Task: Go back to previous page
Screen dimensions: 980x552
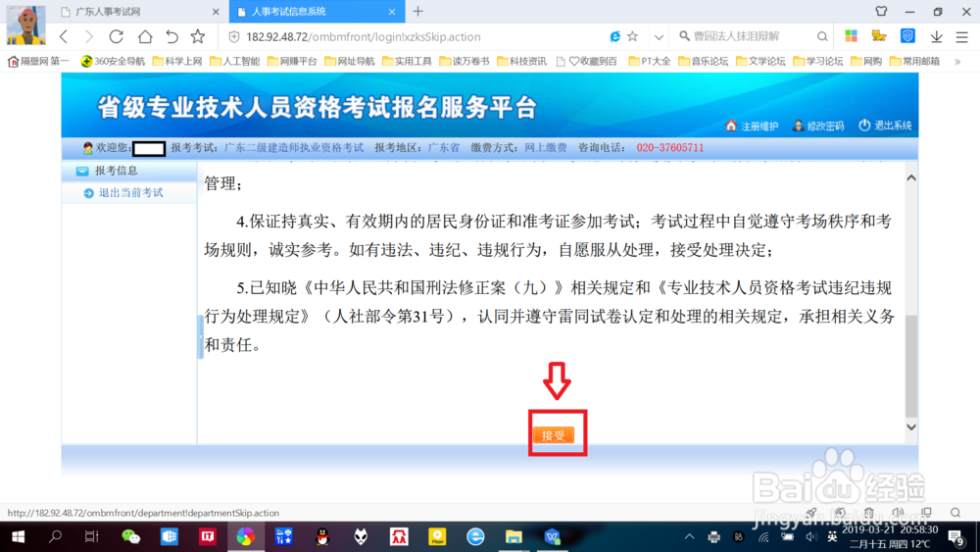Action: 63,37
